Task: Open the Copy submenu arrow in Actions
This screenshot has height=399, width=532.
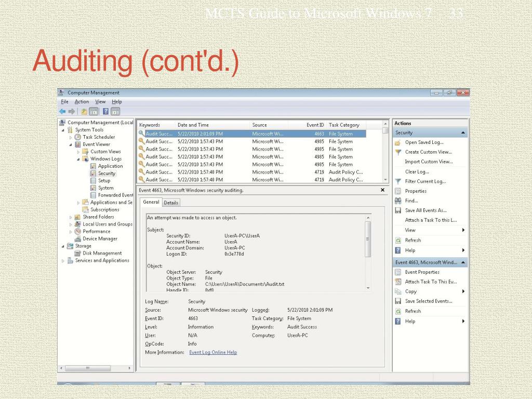Action: (463, 291)
